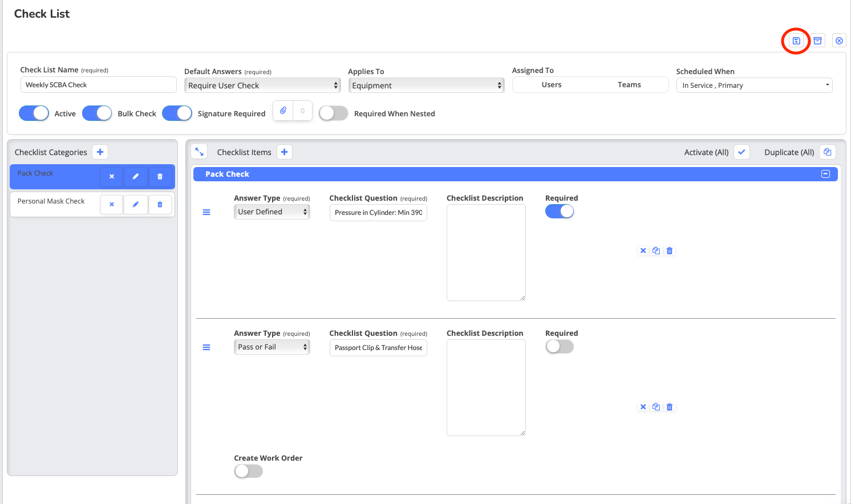This screenshot has height=504, width=851.
Task: Disable the Signature Required switch
Action: pos(177,113)
